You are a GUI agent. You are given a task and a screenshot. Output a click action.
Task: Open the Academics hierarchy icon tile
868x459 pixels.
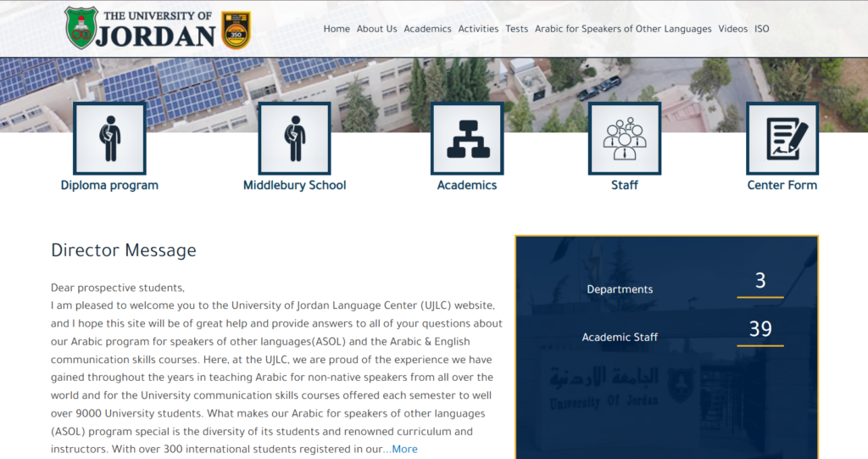467,138
